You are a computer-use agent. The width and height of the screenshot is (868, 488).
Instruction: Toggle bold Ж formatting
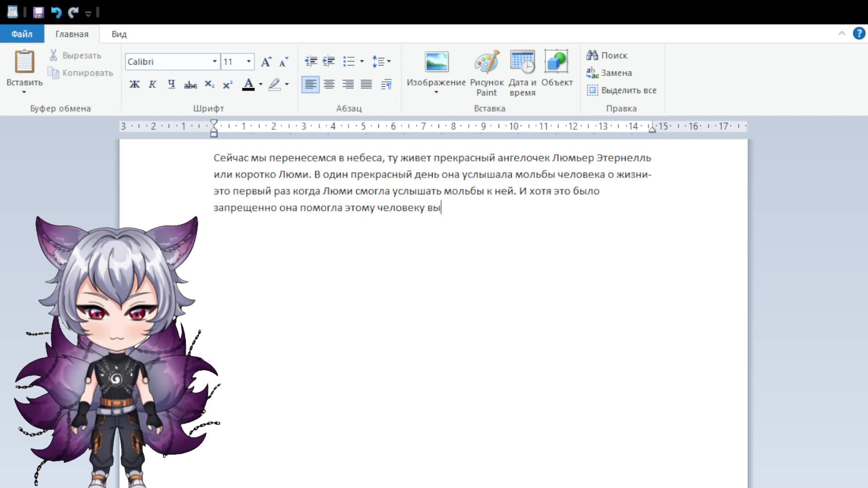click(x=134, y=84)
